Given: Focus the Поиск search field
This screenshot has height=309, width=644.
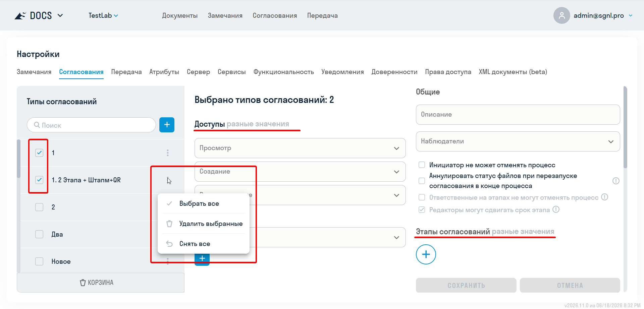Looking at the screenshot, I should [x=91, y=125].
